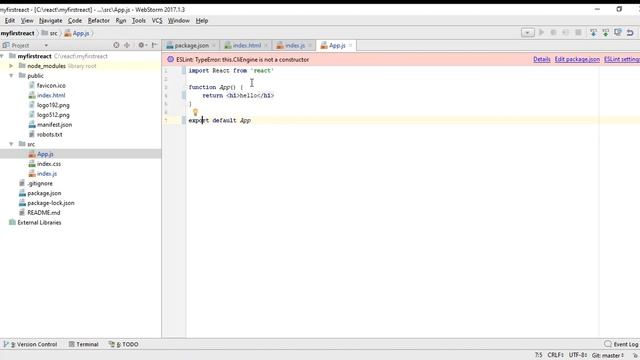Screen dimensions: 640x360
Task: Click Scroll from Source target icon
Action: click(116, 45)
